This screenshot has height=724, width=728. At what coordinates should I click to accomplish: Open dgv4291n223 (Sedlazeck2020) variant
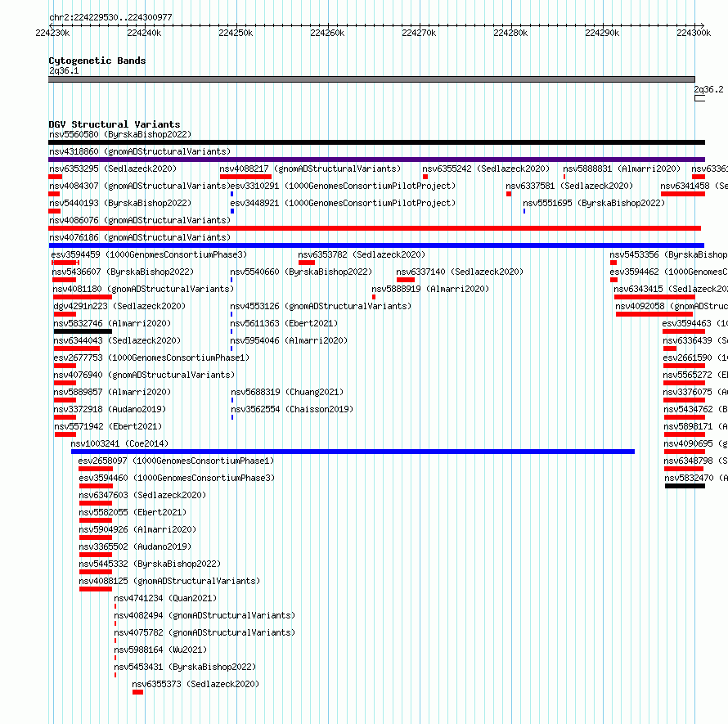click(119, 306)
